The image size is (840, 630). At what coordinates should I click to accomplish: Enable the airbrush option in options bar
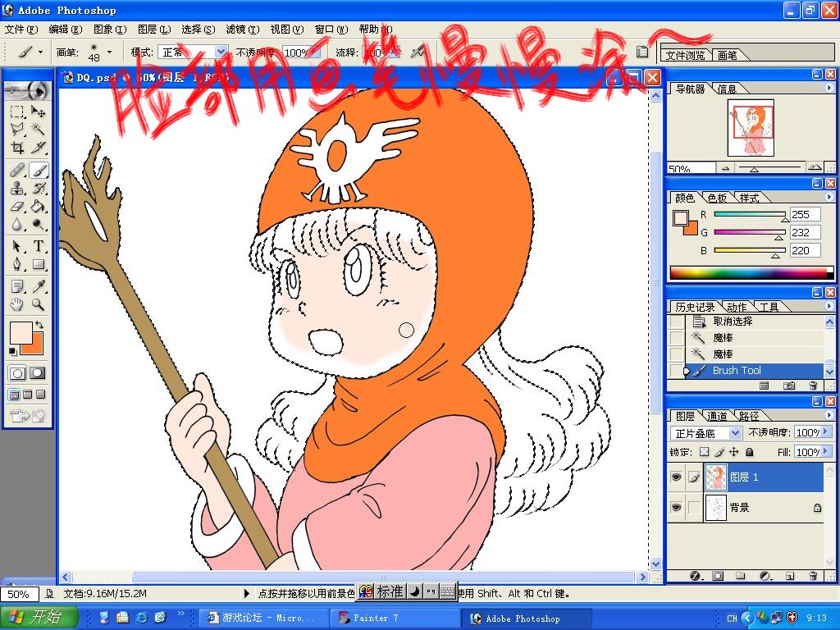418,52
